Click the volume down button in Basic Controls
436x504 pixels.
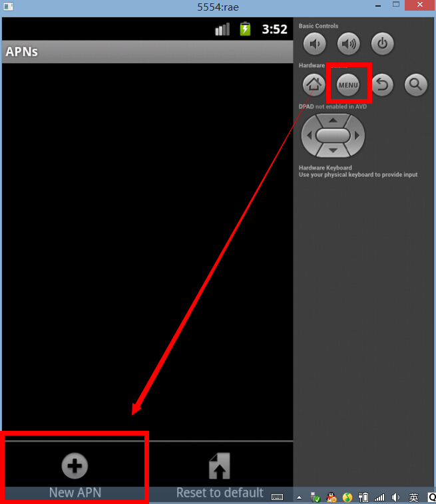[x=314, y=43]
